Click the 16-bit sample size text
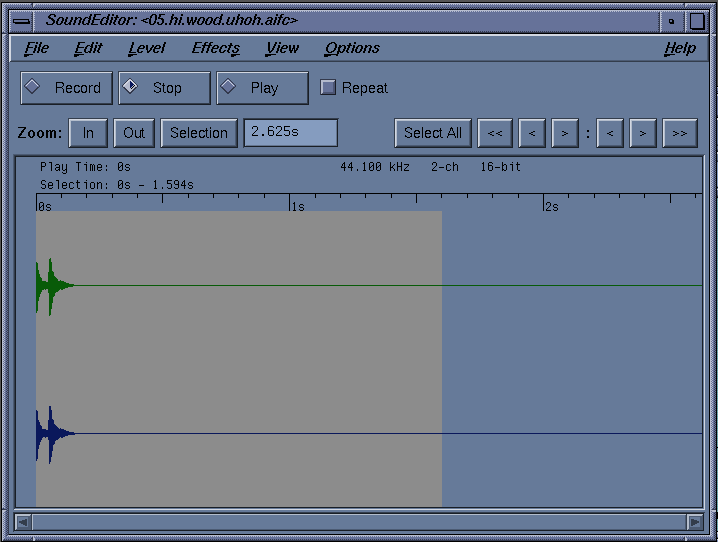The width and height of the screenshot is (718, 542). (x=500, y=167)
